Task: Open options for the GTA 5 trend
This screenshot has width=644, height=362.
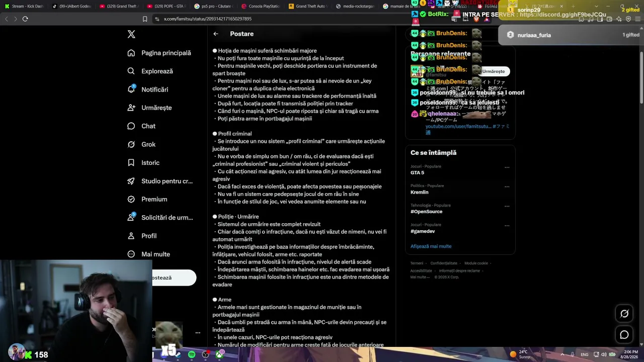Action: point(507,167)
